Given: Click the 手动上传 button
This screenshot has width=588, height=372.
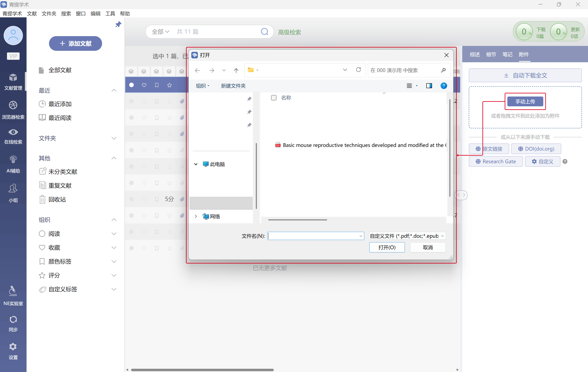Looking at the screenshot, I should pos(525,102).
